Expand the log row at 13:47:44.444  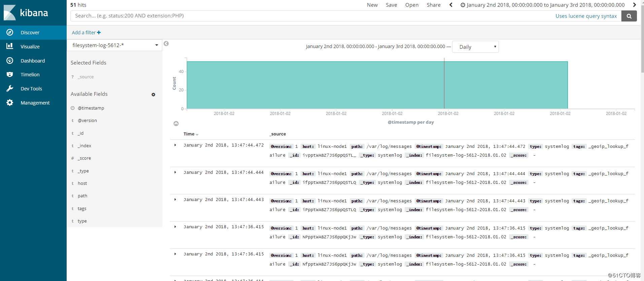[x=175, y=172]
